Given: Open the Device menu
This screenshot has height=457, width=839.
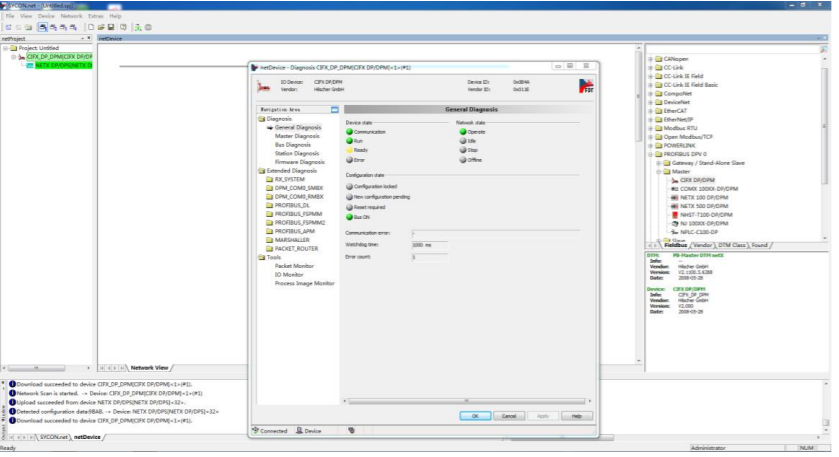Looking at the screenshot, I should point(46,17).
